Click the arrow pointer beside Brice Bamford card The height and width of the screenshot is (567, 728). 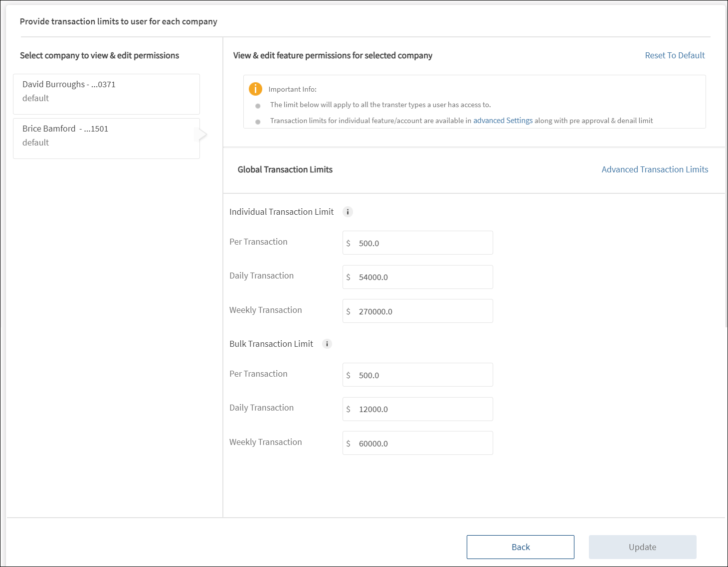click(203, 135)
